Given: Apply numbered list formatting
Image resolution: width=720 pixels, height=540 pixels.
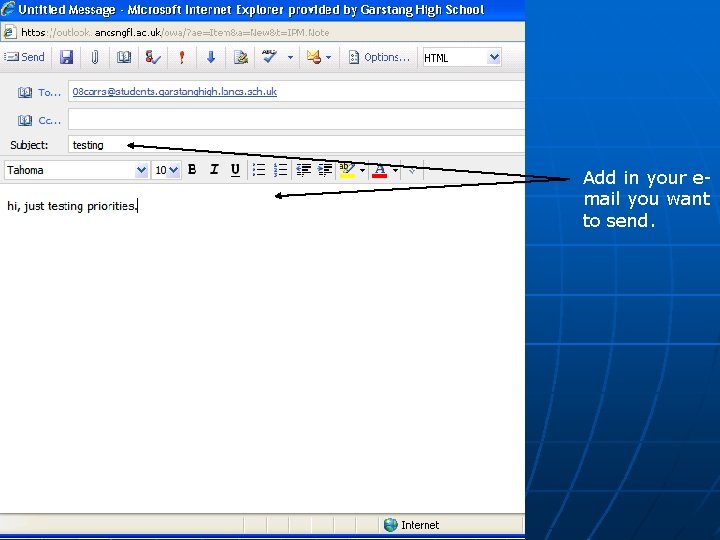Looking at the screenshot, I should (x=280, y=170).
